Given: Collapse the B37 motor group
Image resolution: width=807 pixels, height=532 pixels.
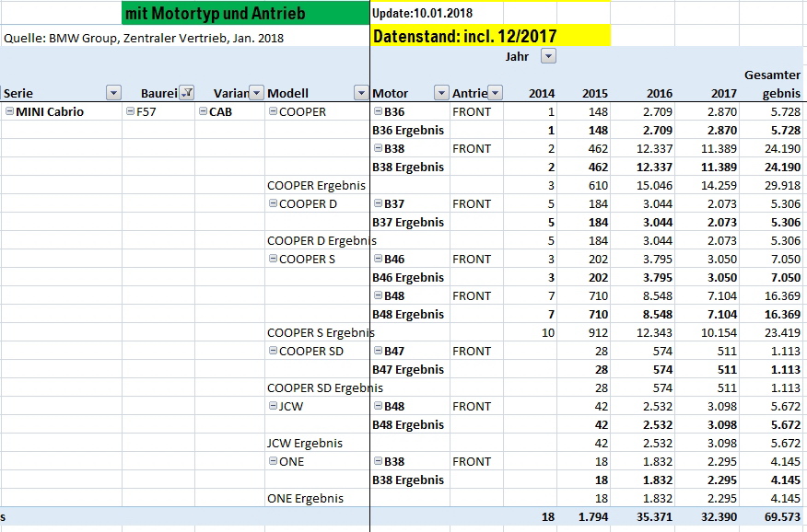Looking at the screenshot, I should coord(379,203).
